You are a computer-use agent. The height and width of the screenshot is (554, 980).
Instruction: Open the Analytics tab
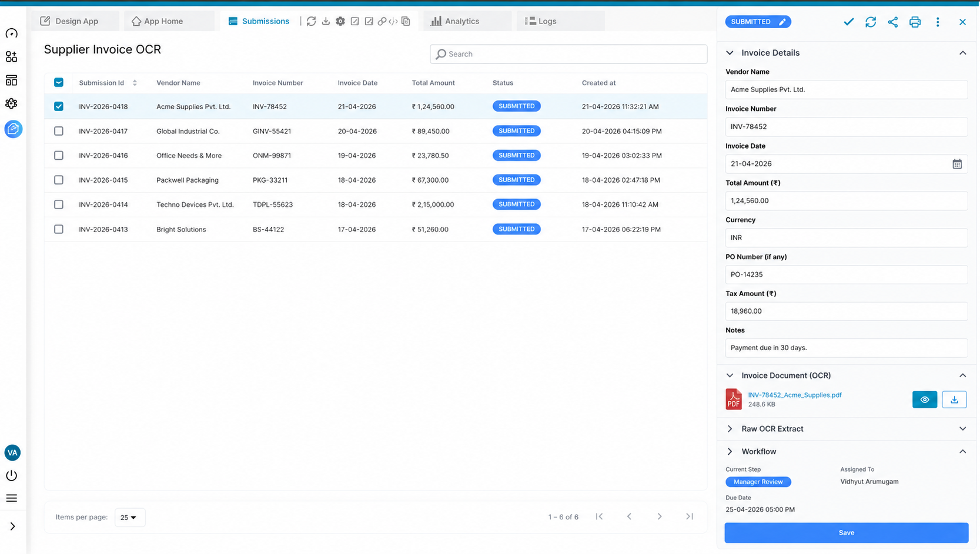coord(467,21)
